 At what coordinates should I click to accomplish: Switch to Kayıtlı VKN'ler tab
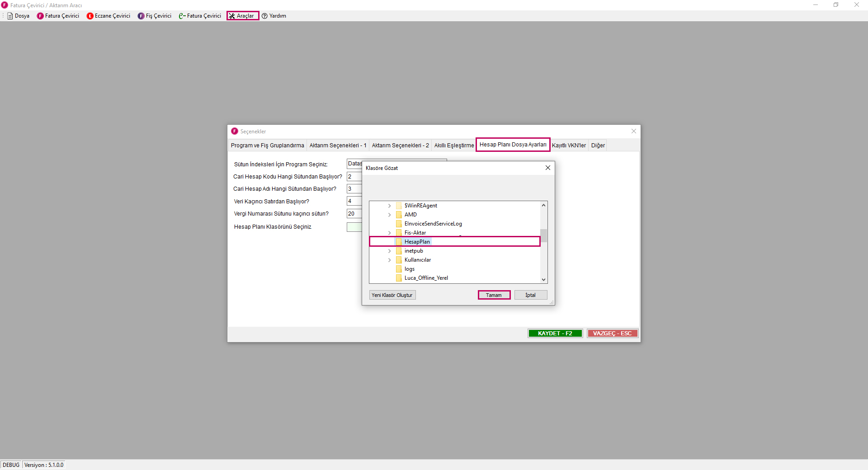pos(568,146)
